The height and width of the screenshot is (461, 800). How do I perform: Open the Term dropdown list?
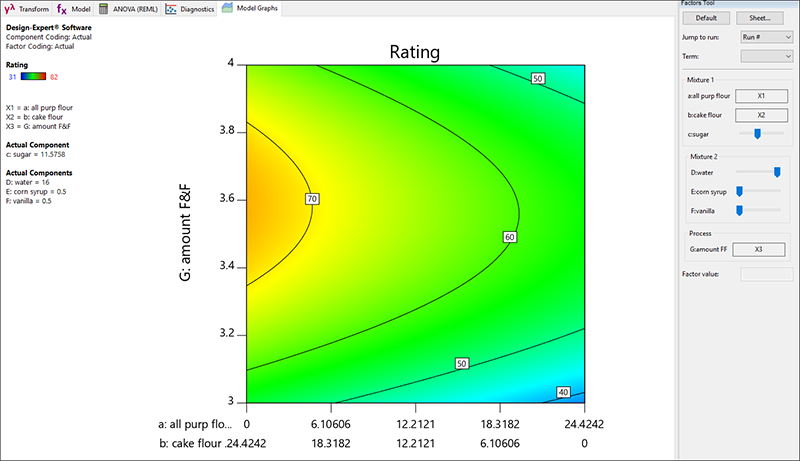tap(767, 56)
